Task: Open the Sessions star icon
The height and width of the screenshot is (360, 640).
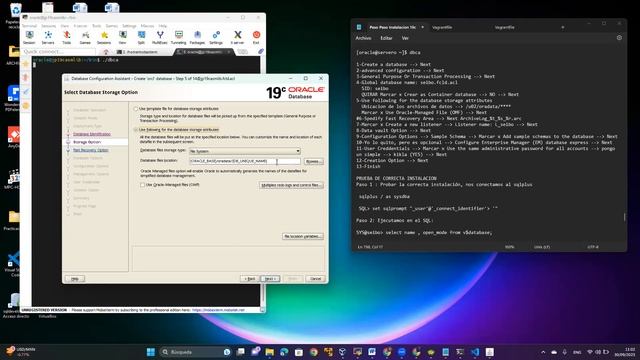Action: (104, 37)
